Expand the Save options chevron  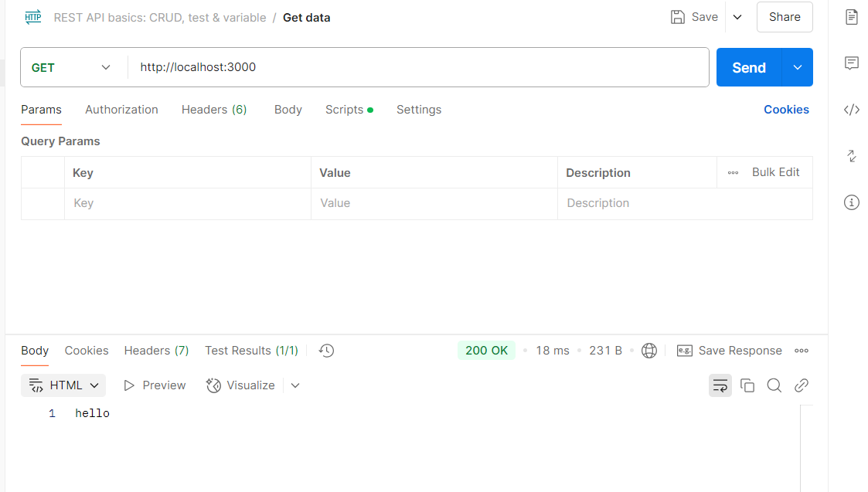[x=737, y=17]
